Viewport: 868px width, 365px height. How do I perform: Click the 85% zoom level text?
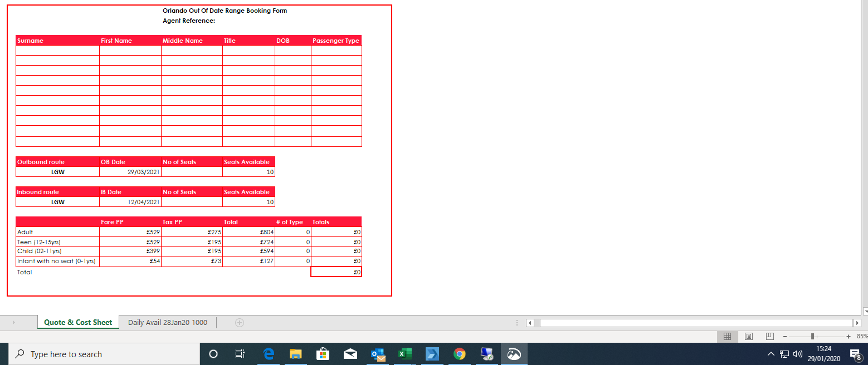click(x=862, y=337)
